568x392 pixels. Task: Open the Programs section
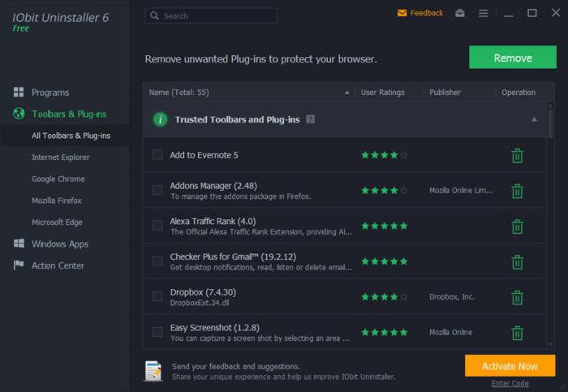[x=50, y=93]
